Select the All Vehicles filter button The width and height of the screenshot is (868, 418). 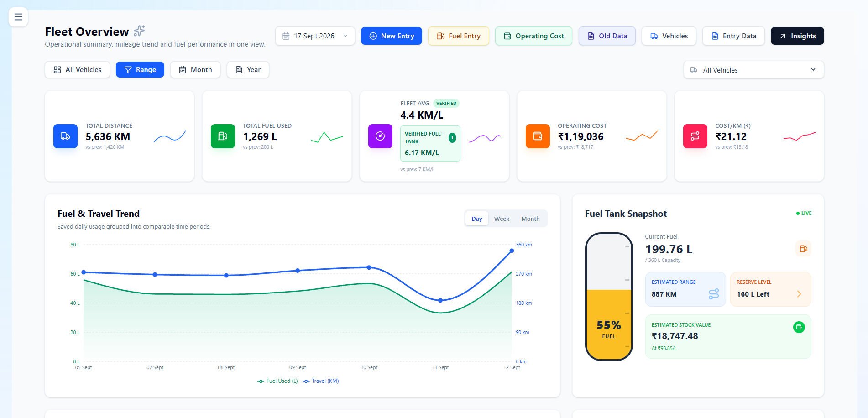coord(78,70)
